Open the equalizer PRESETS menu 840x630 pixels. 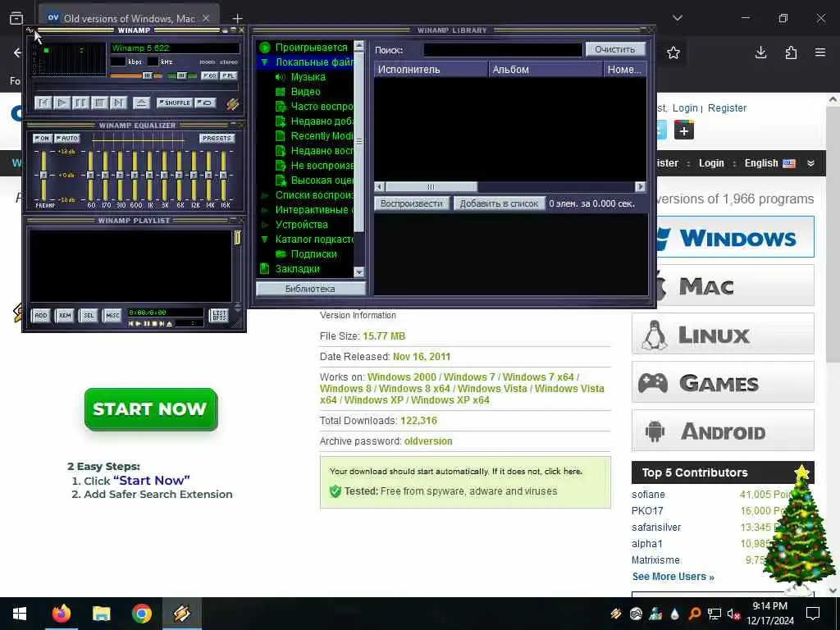(x=217, y=138)
